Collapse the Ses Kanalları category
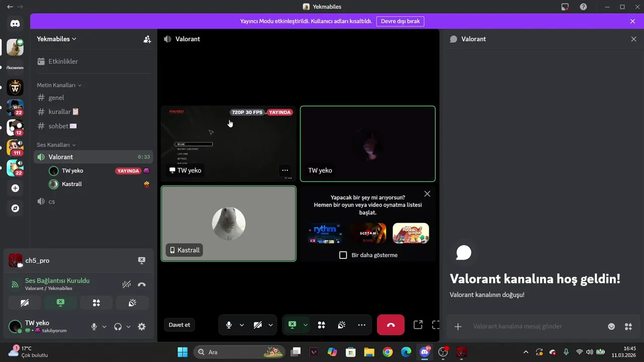The width and height of the screenshot is (644, 362). (56, 145)
